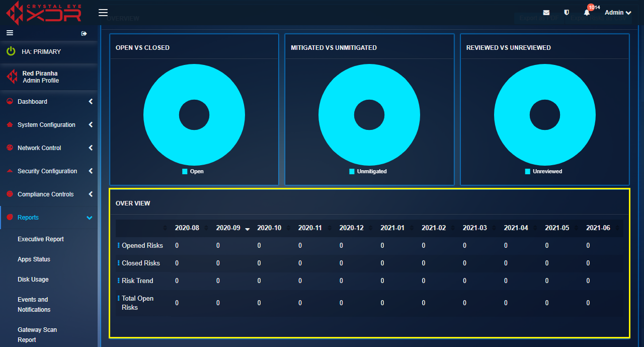Viewport: 644px width, 347px height.
Task: Expand the System Configuration chevron
Action: [x=91, y=125]
